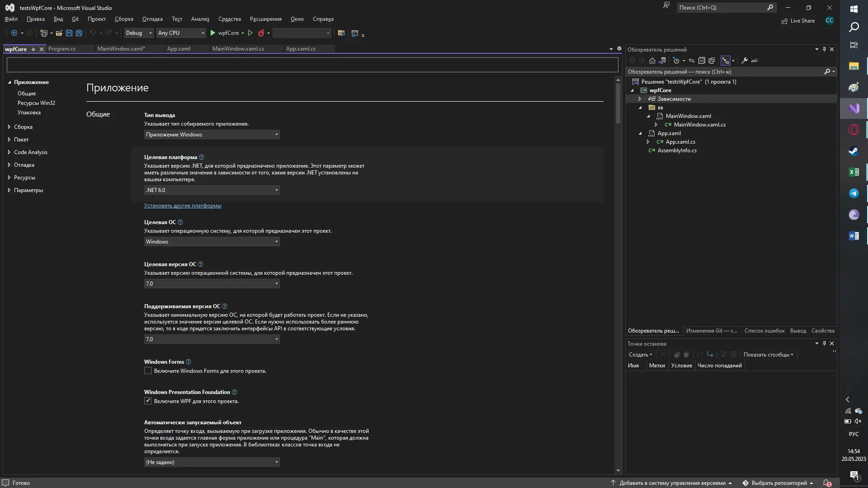Switch between solutions and folder views icon
The width and height of the screenshot is (868, 488).
662,61
